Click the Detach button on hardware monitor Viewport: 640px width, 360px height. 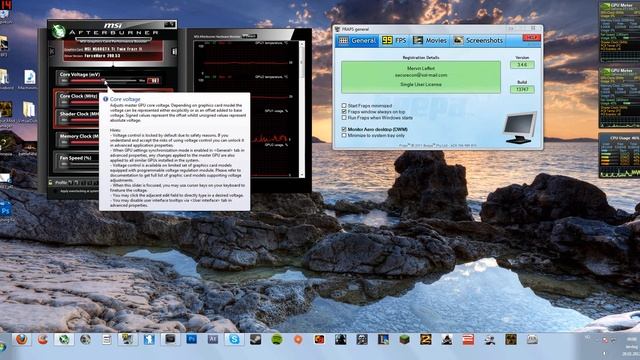(x=249, y=36)
